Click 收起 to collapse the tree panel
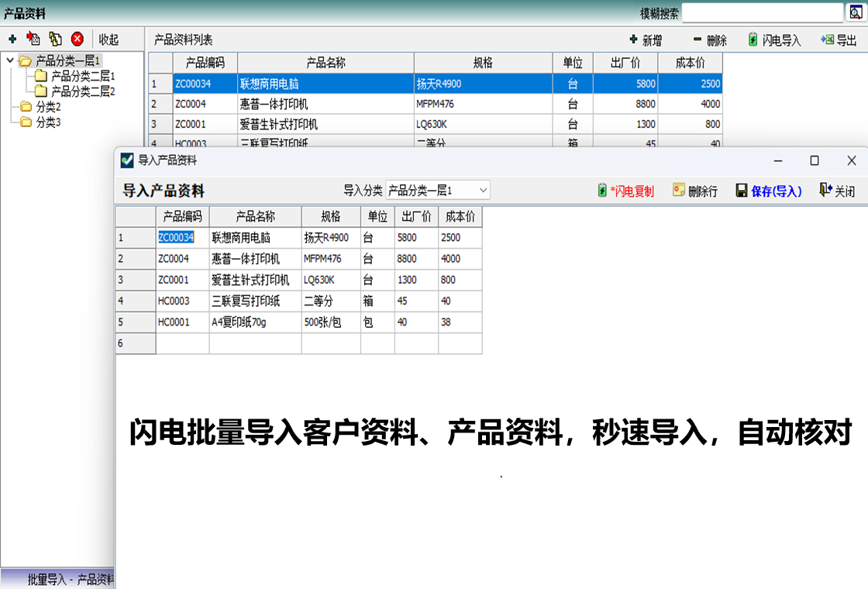868x589 pixels. point(108,40)
